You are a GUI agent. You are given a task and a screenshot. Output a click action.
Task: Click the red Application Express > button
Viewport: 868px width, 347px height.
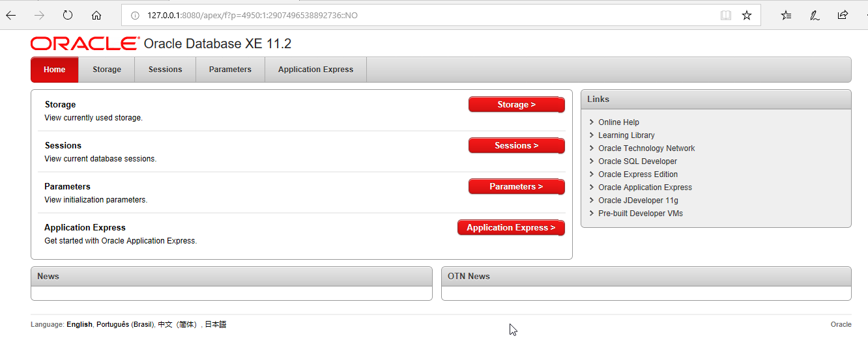(511, 227)
